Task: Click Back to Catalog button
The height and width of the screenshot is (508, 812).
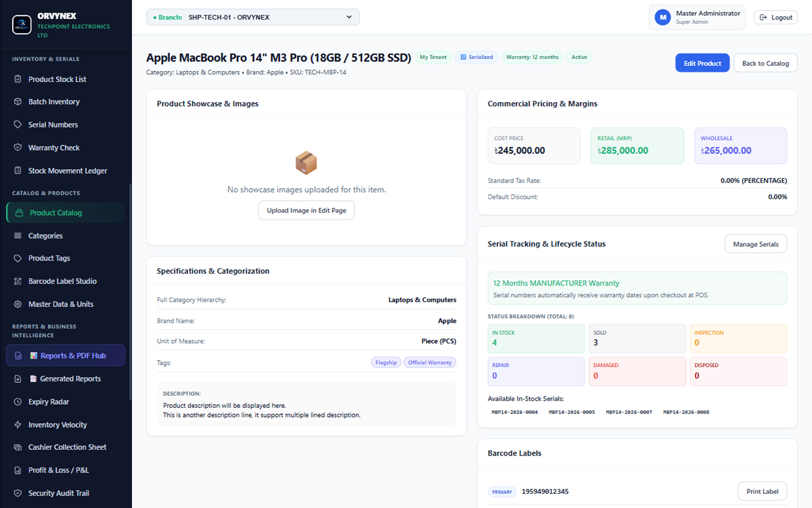Action: pos(765,63)
